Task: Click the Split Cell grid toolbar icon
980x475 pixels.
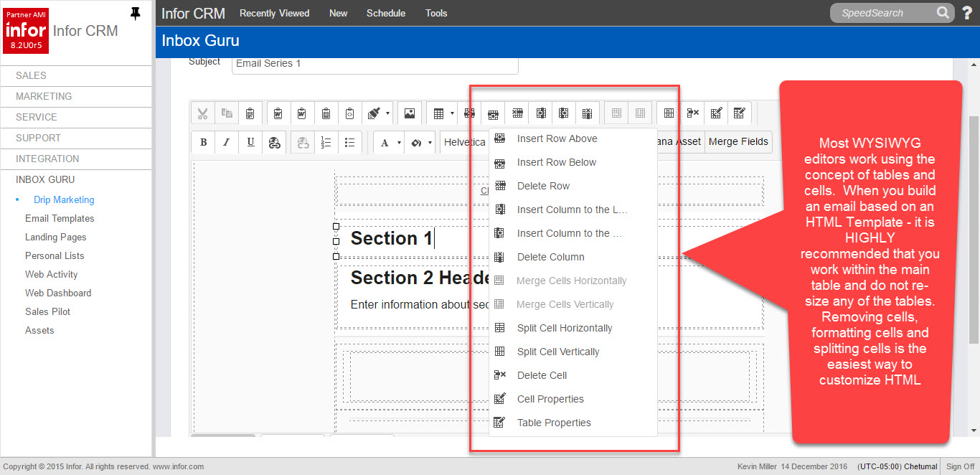Action: [x=669, y=113]
